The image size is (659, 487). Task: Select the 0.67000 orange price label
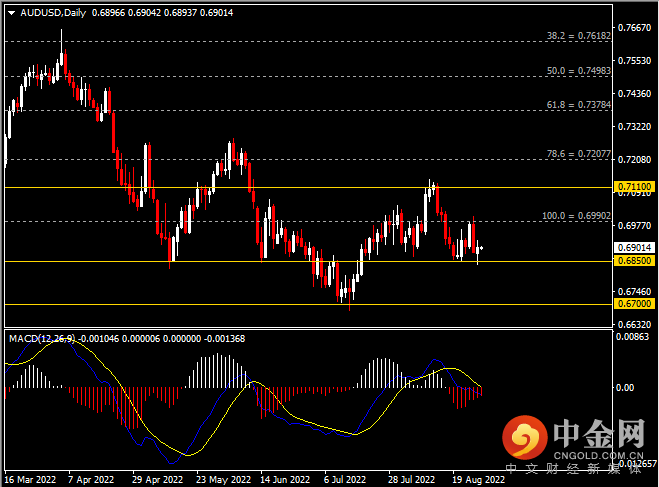click(x=635, y=303)
